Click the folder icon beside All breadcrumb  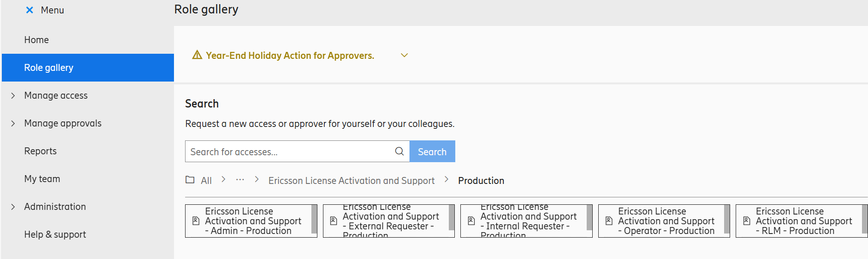tap(190, 180)
